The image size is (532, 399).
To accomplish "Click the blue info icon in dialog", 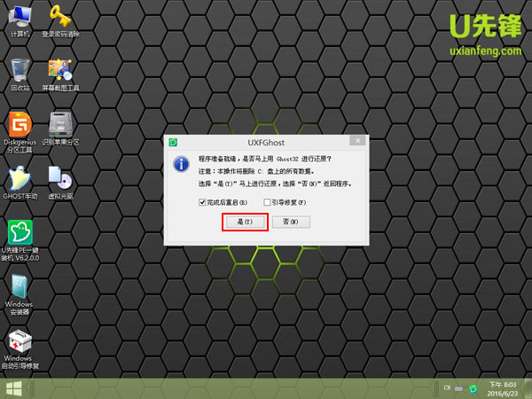I will [x=182, y=165].
